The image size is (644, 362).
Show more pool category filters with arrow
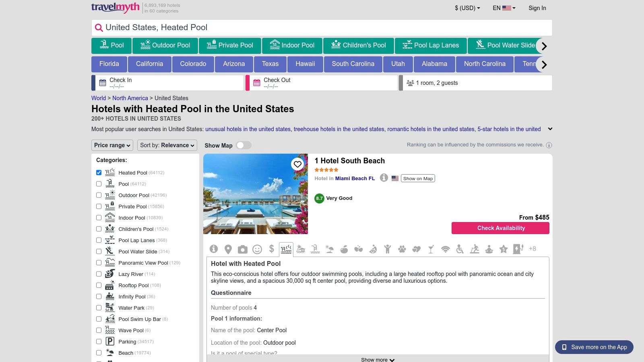click(x=544, y=46)
